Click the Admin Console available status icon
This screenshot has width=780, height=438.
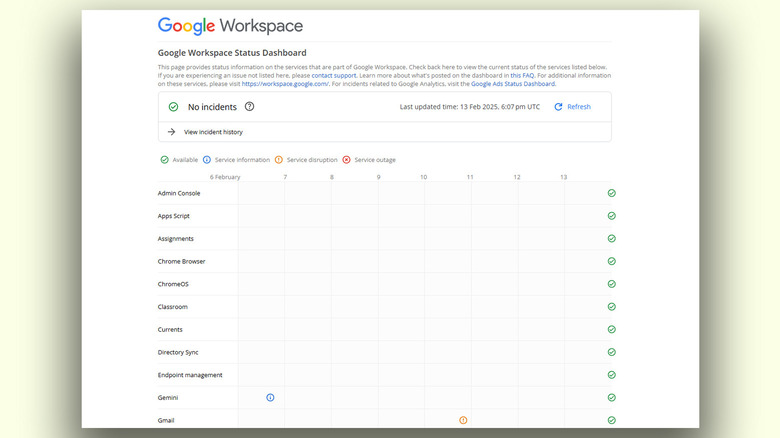(612, 193)
